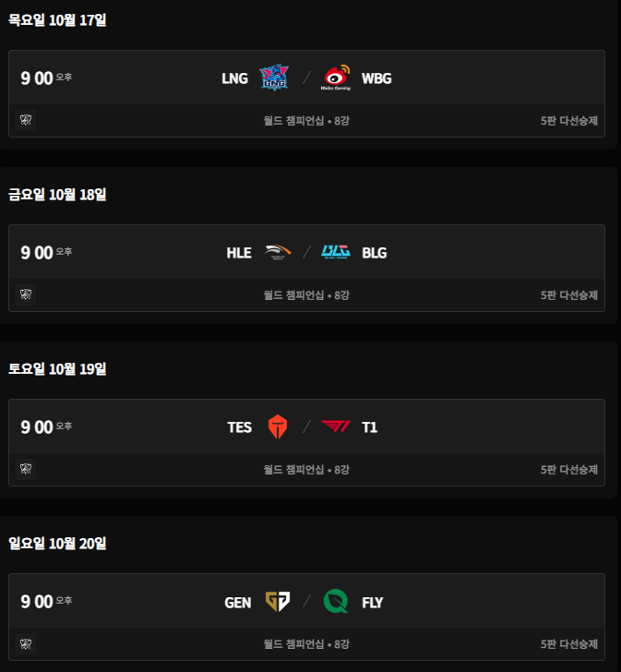621x672 pixels.
Task: Select the TES shield logo
Action: [x=278, y=426]
